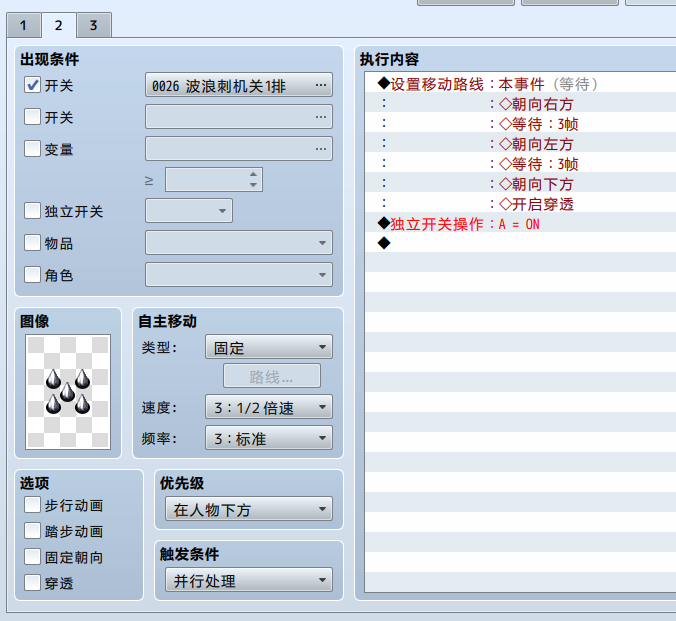Click the spike trap event image thumbnail

coord(68,392)
